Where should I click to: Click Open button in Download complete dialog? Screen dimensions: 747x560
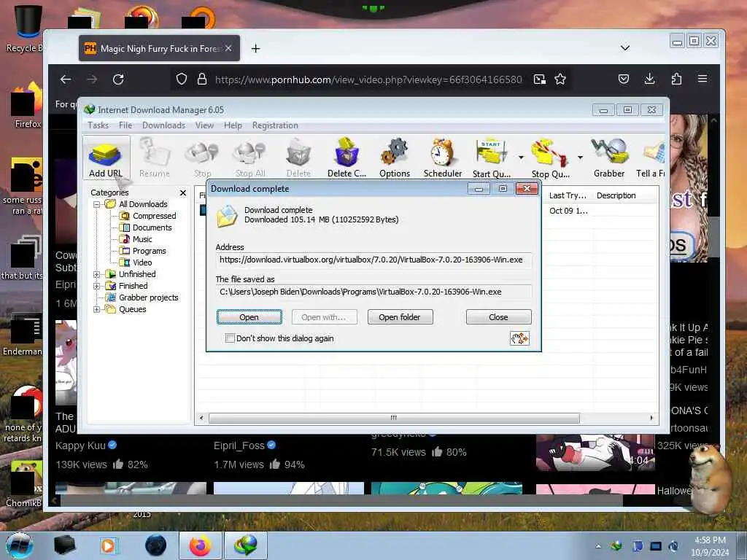[x=249, y=317]
